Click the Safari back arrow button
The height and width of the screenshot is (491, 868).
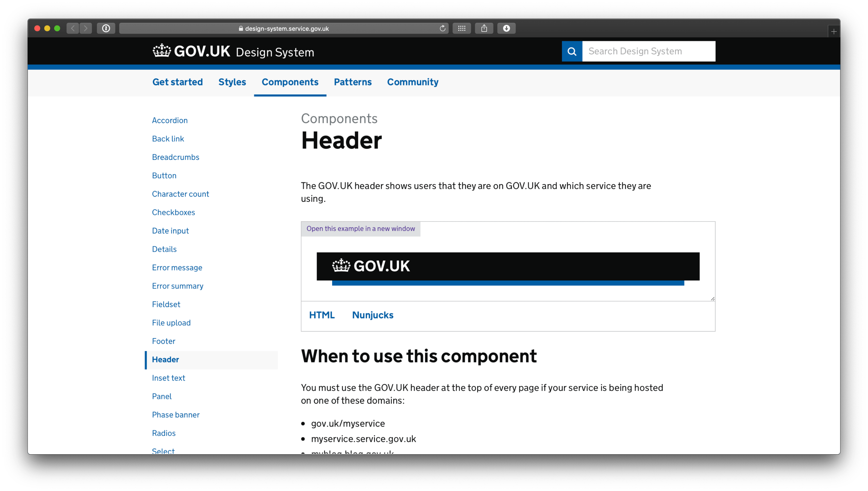click(x=73, y=28)
